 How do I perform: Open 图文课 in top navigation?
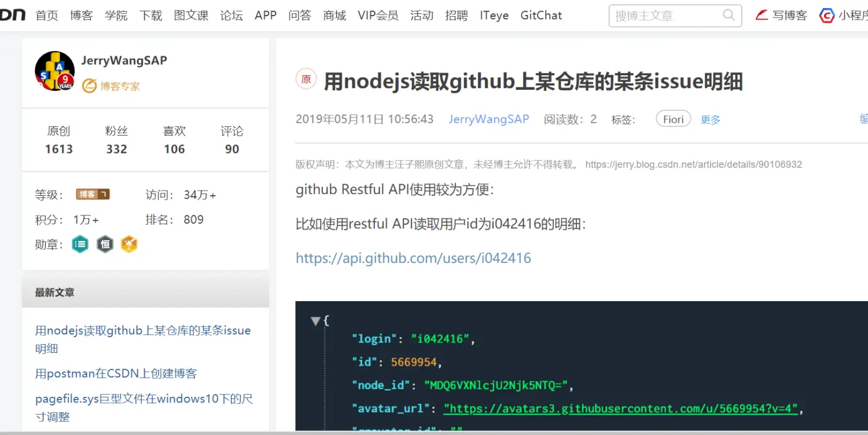pyautogui.click(x=191, y=16)
